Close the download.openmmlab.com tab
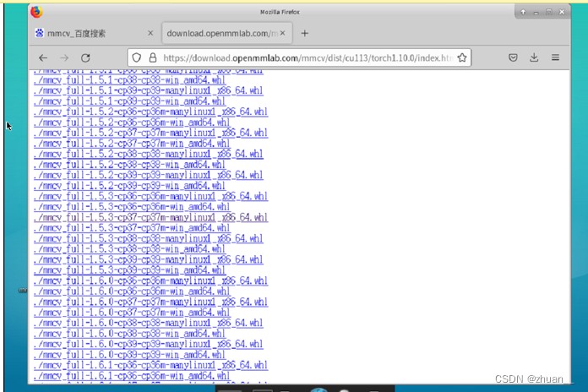This screenshot has width=588, height=392. [283, 33]
